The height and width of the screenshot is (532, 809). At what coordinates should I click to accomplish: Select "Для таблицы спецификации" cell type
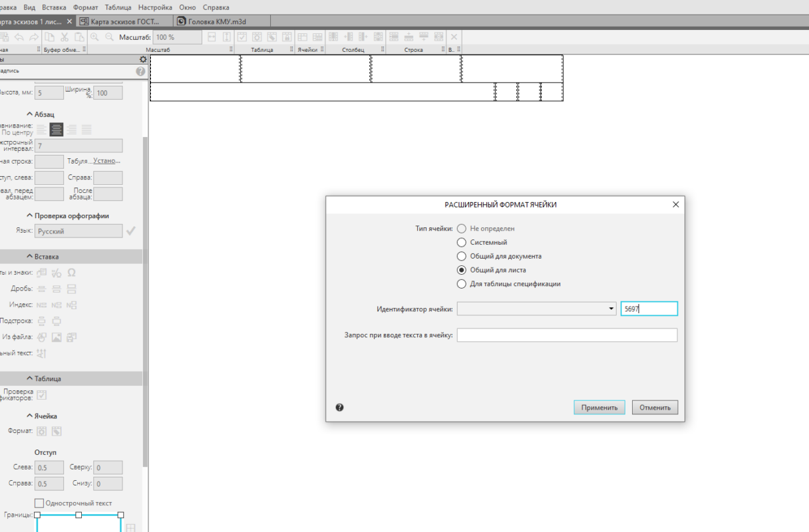[x=462, y=284]
